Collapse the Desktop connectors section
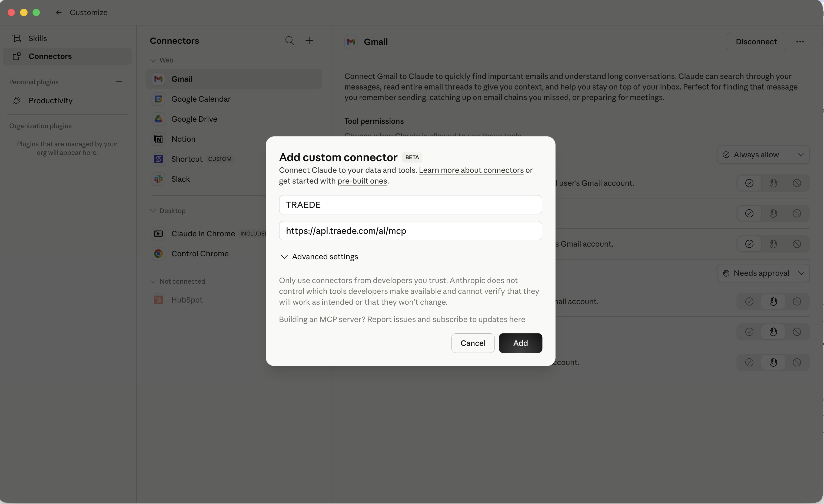The height and width of the screenshot is (504, 824). point(153,211)
